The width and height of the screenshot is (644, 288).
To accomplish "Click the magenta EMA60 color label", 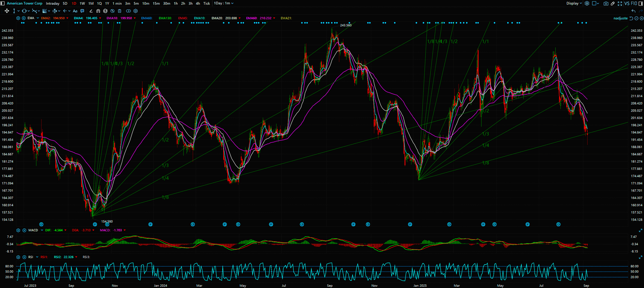I will [x=252, y=18].
